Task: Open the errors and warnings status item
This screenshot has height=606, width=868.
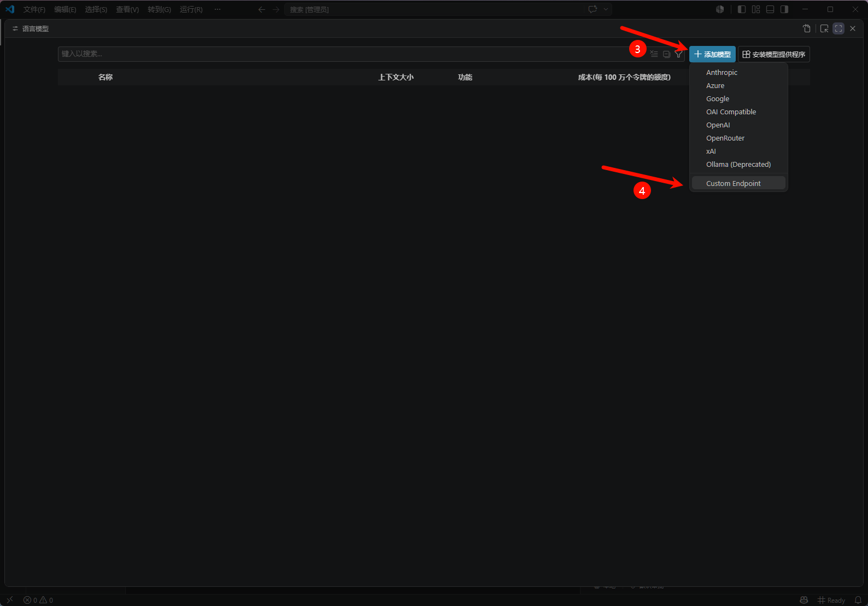Action: click(x=38, y=600)
